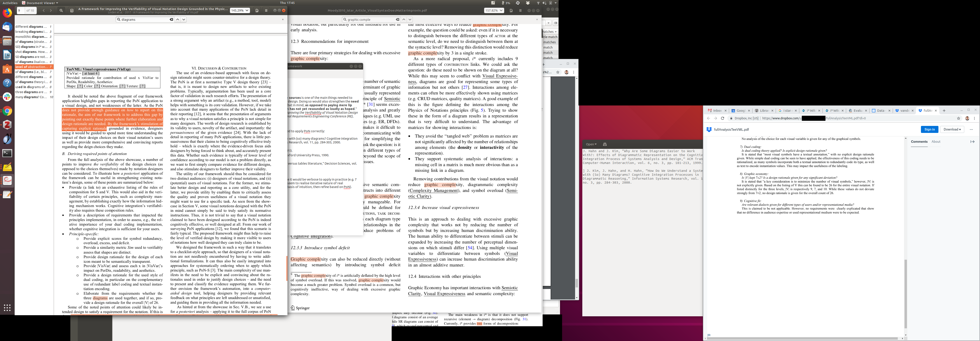Reload the Dropbox page
980x341 pixels.
[723, 118]
